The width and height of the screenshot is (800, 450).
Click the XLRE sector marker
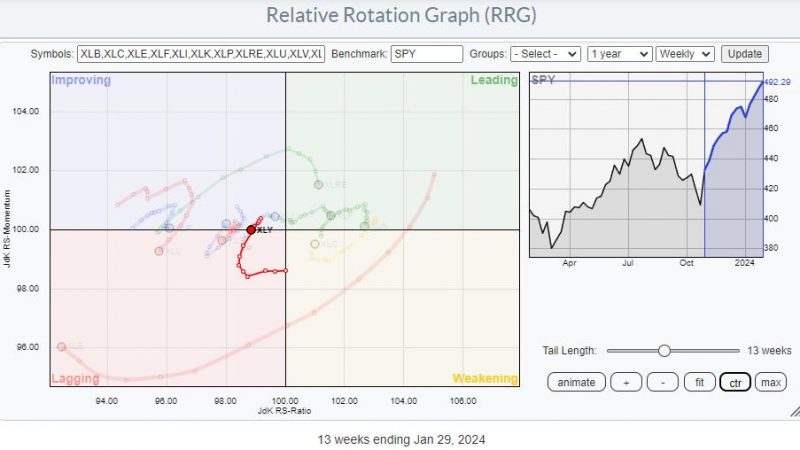click(x=318, y=185)
